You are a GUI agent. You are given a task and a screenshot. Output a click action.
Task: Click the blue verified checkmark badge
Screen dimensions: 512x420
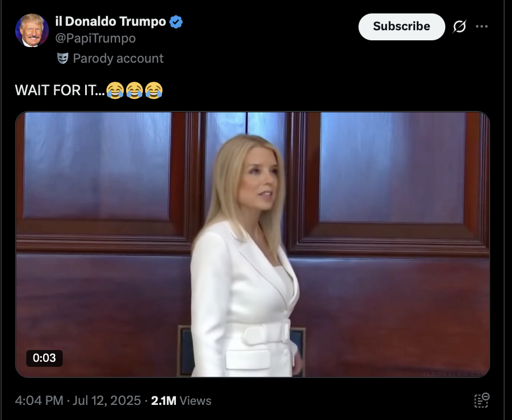[176, 22]
